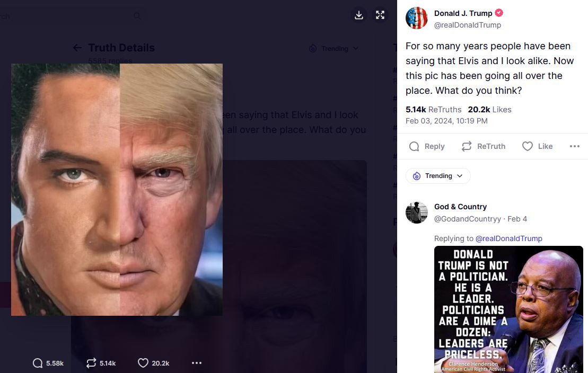Open the @realDonaldTrump mention link in reply
This screenshot has width=588, height=373.
pos(508,238)
